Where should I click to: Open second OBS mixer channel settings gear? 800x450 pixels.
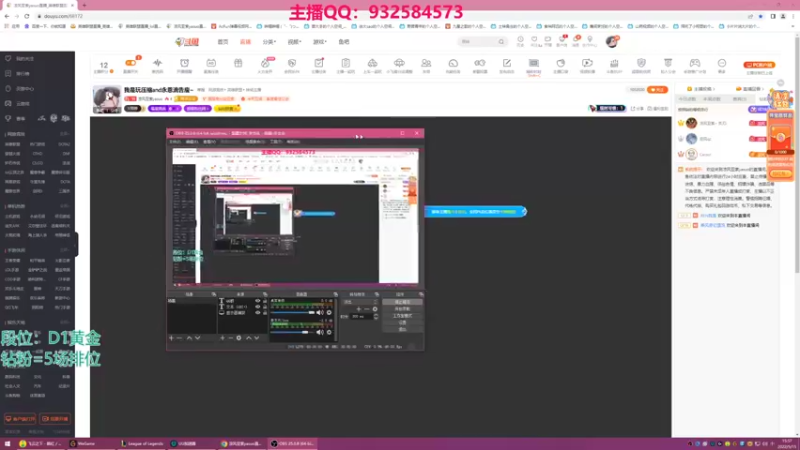330,332
